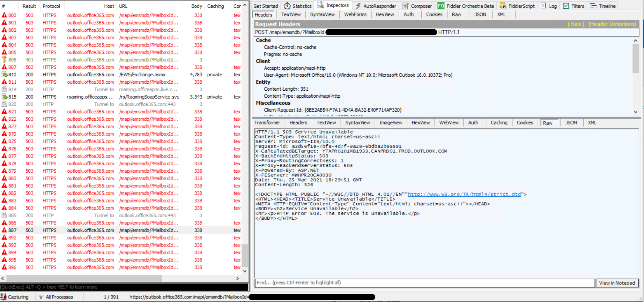
Task: Open the Composer pencil icon tab
Action: tap(405, 6)
